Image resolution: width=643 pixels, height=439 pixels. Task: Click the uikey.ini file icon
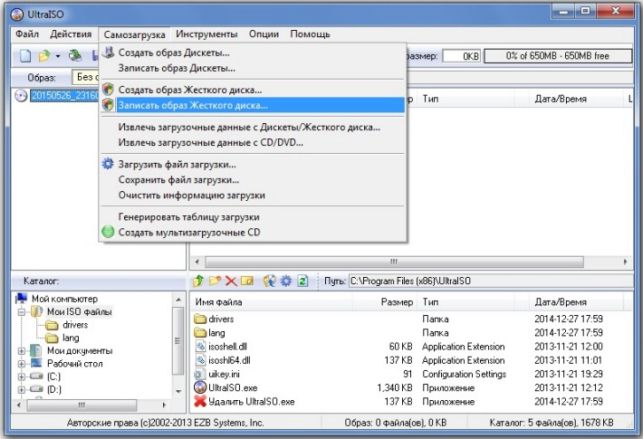(199, 374)
